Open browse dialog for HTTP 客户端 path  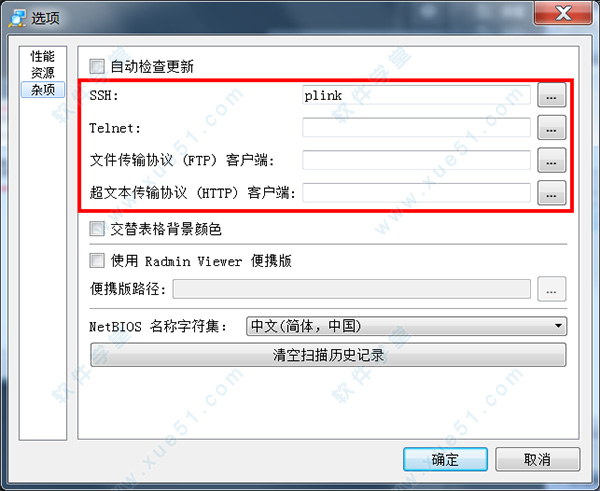[551, 193]
